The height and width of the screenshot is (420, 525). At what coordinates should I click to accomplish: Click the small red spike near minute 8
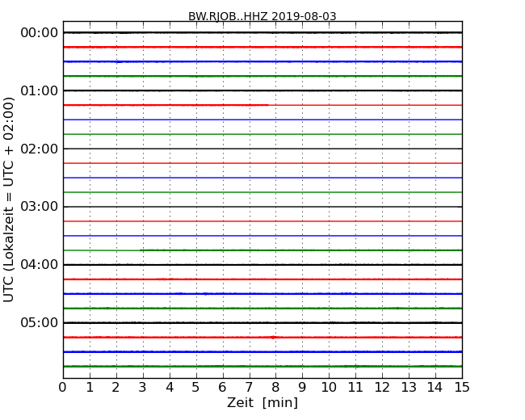point(273,338)
